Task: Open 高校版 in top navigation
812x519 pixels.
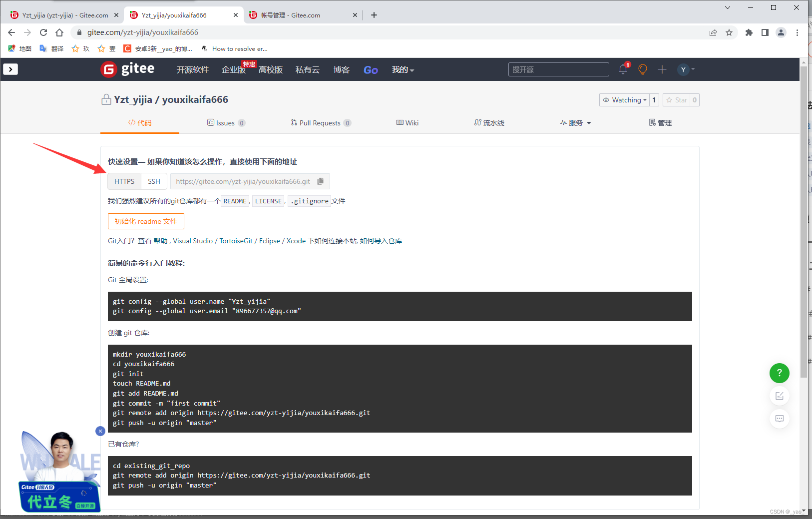Action: tap(271, 69)
